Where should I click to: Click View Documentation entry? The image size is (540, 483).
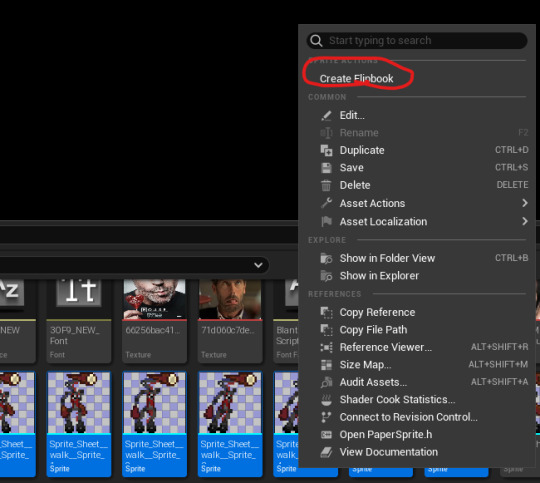[x=389, y=452]
